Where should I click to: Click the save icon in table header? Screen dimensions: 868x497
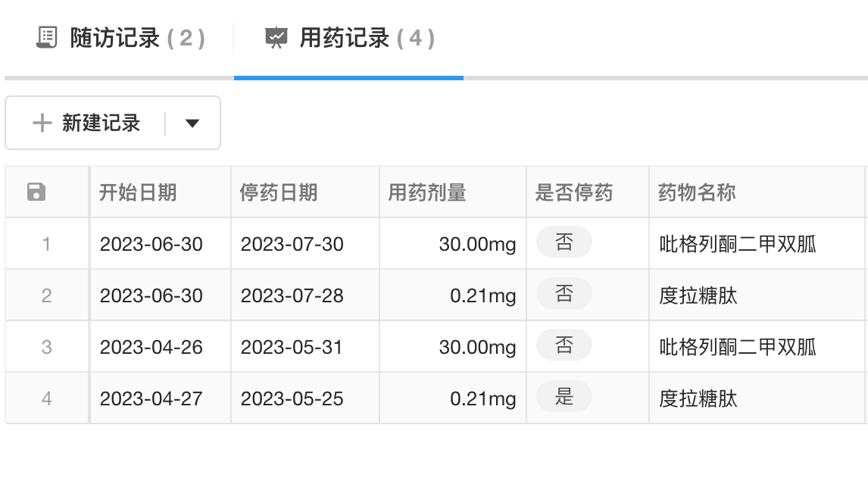tap(36, 192)
